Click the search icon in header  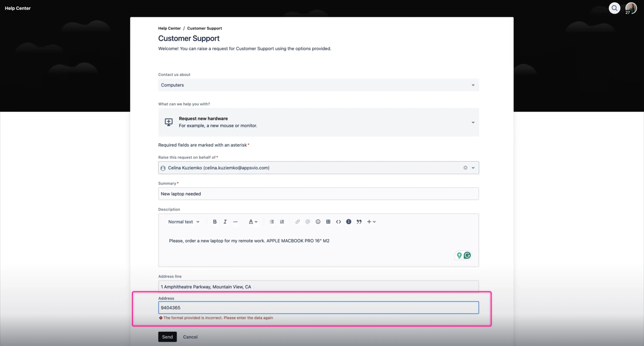tap(614, 8)
